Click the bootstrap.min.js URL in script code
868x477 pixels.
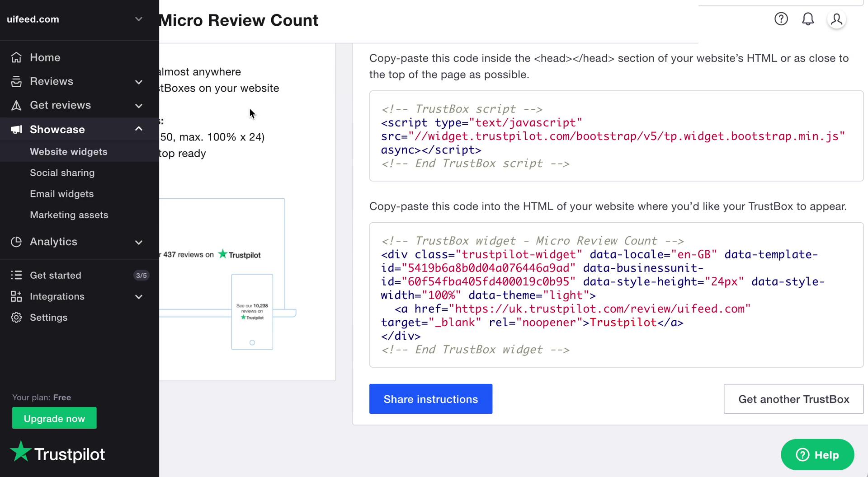pyautogui.click(x=626, y=136)
